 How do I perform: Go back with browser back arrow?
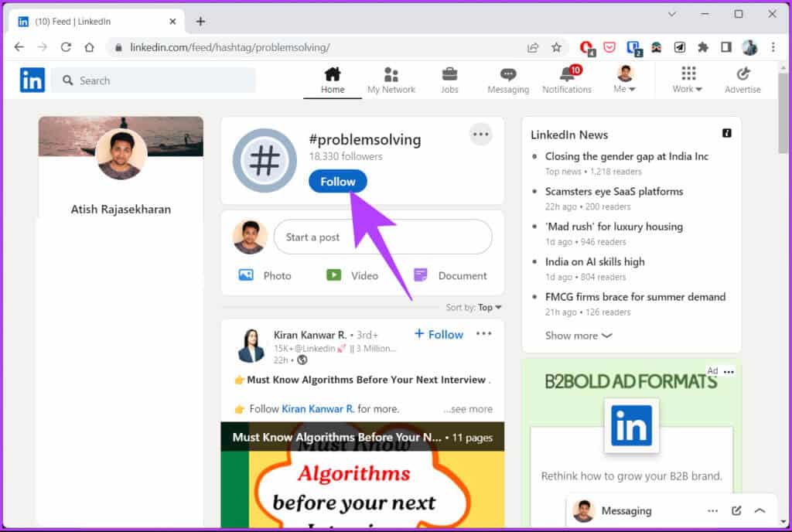19,47
